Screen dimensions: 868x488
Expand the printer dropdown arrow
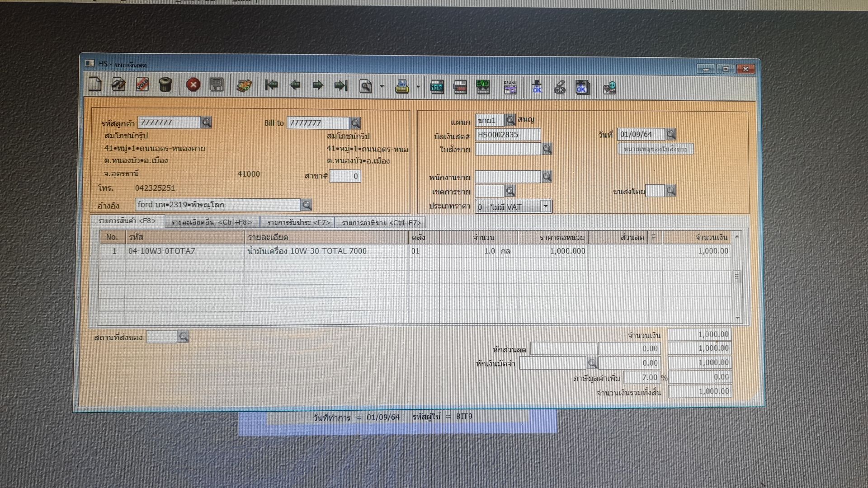pyautogui.click(x=418, y=87)
